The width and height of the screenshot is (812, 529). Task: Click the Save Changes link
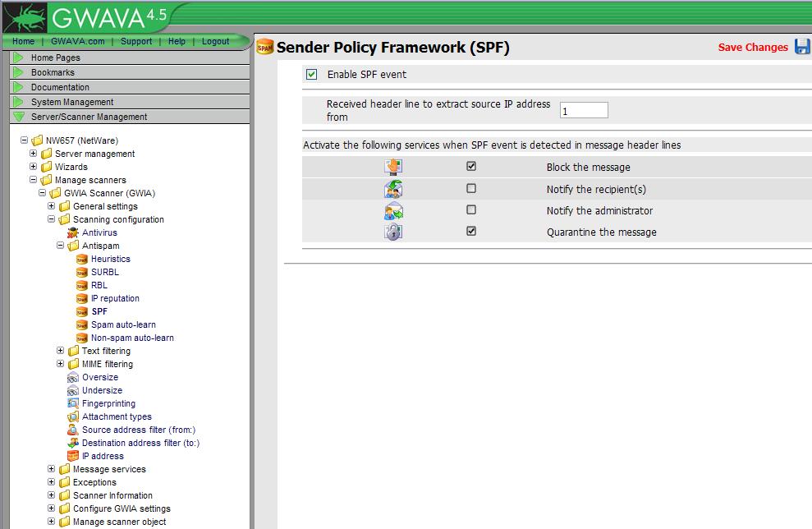(x=753, y=47)
